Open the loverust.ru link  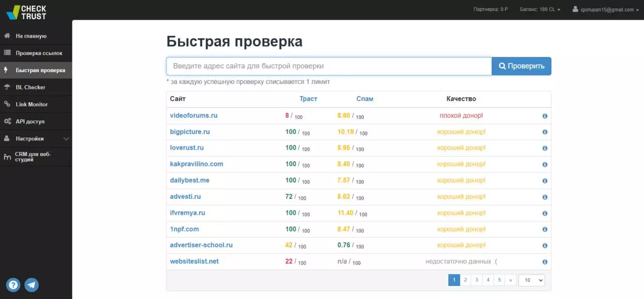click(x=187, y=147)
